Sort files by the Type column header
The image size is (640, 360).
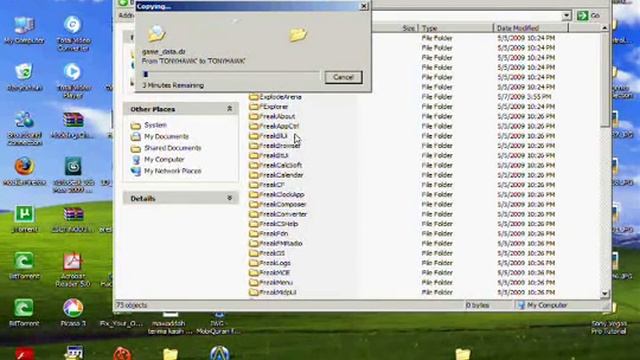456,28
